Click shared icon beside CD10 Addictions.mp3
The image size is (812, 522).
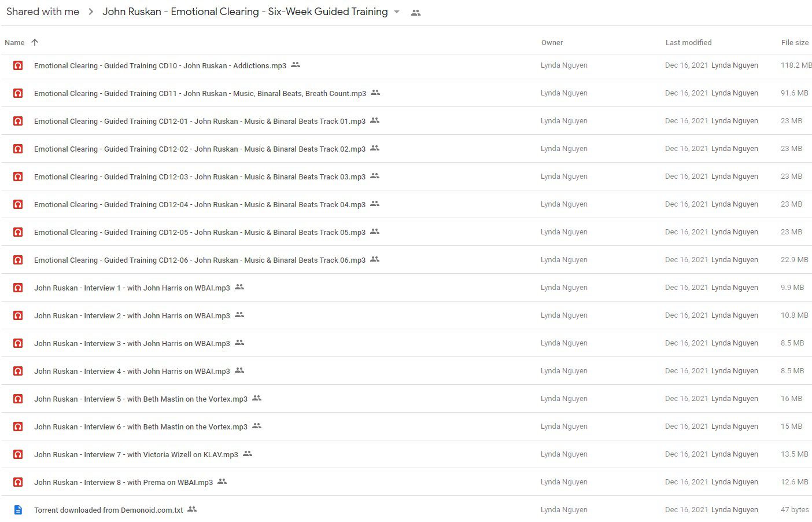[x=296, y=65]
